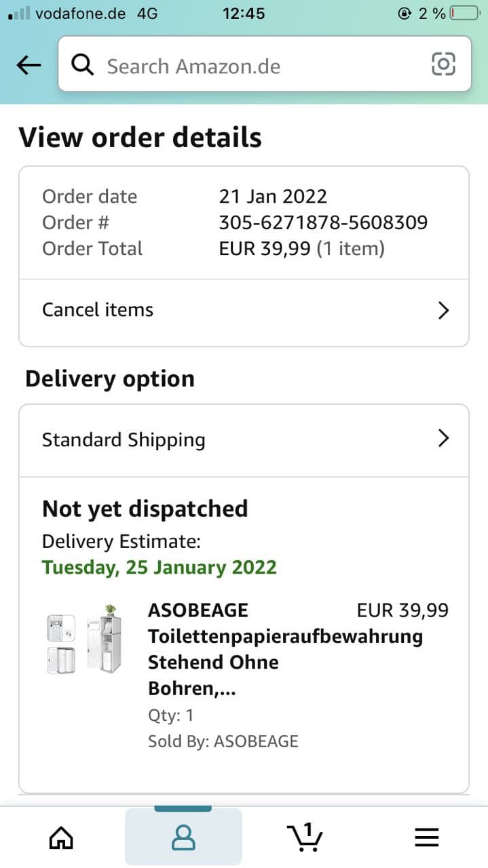Viewport: 488px width, 868px height.
Task: Tap the back arrow icon
Action: pyautogui.click(x=29, y=65)
